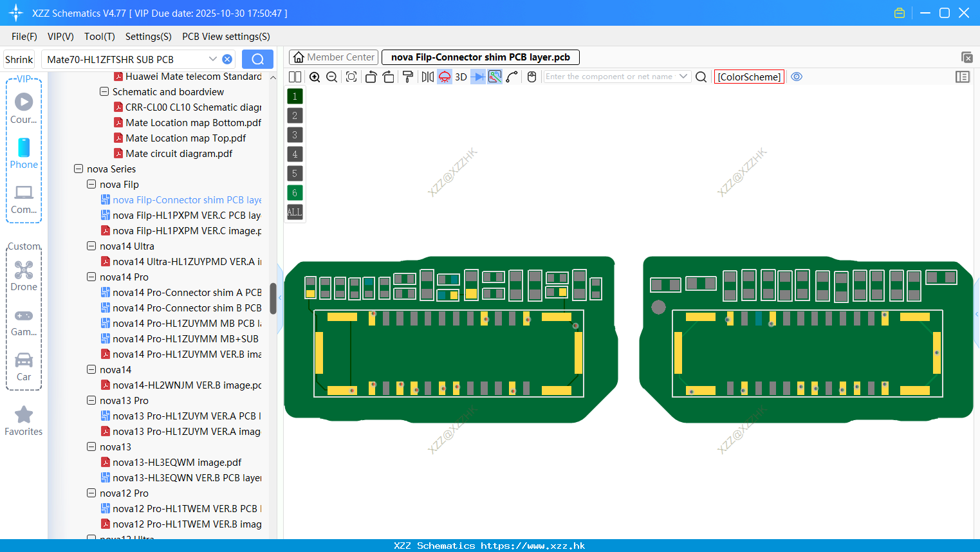
Task: Collapse the nova12 Pro node
Action: point(91,493)
